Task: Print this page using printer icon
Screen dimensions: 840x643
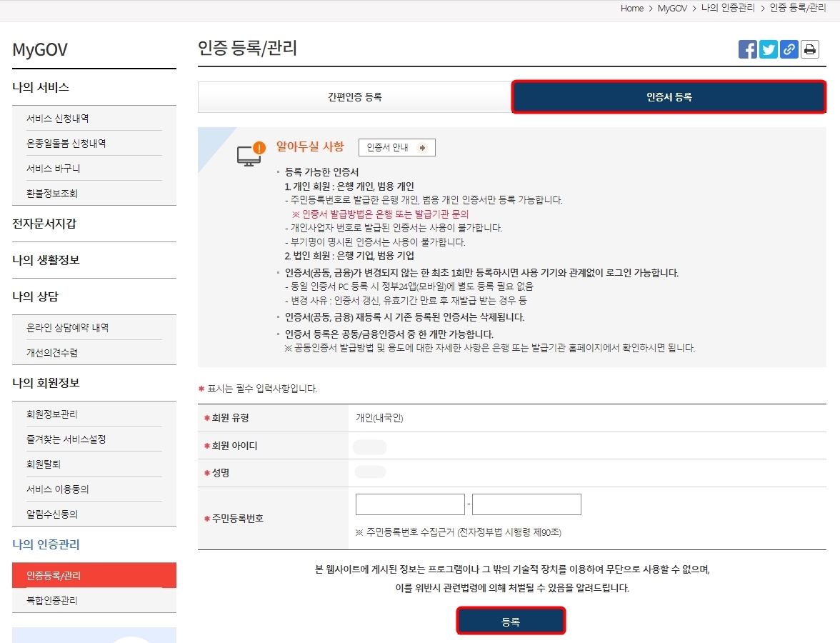Action: click(809, 49)
